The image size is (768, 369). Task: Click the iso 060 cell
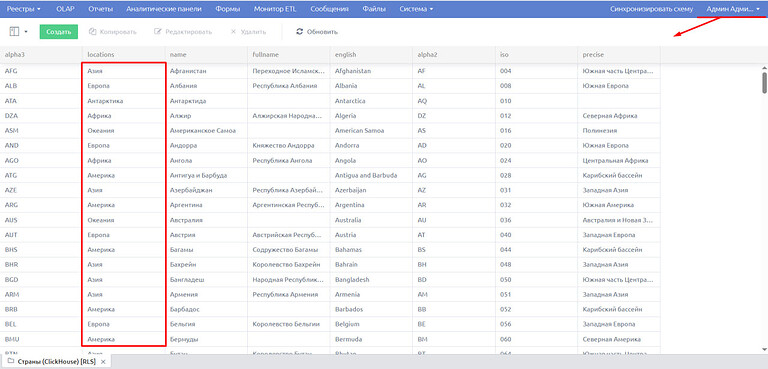coord(536,339)
